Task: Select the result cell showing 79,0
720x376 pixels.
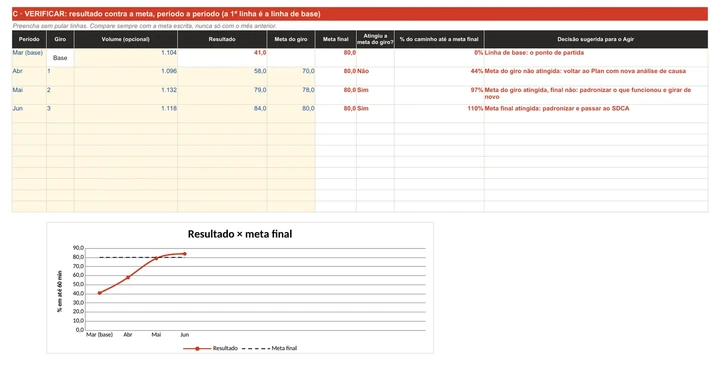Action: click(222, 95)
